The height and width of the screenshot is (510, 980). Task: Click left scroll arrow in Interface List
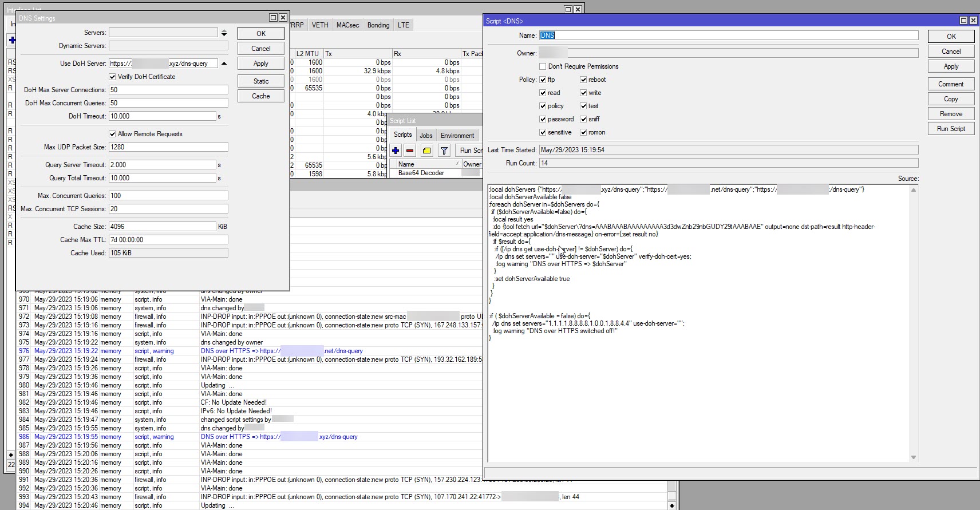click(x=11, y=455)
